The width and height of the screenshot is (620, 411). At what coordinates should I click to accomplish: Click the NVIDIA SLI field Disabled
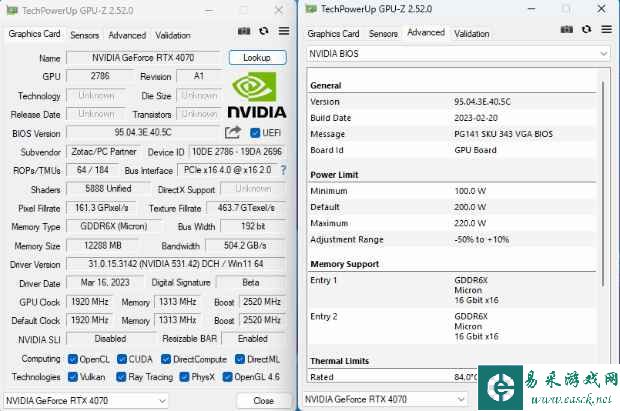pos(111,339)
